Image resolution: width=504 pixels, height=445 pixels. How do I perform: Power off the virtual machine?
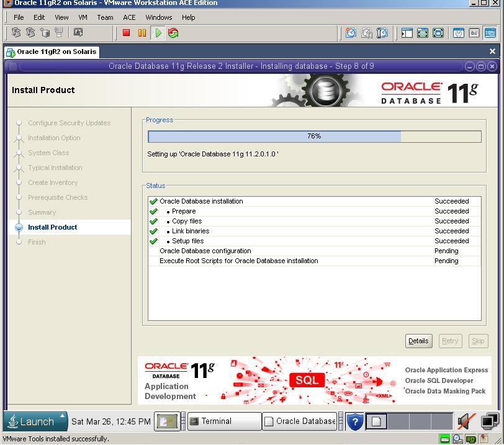(127, 33)
